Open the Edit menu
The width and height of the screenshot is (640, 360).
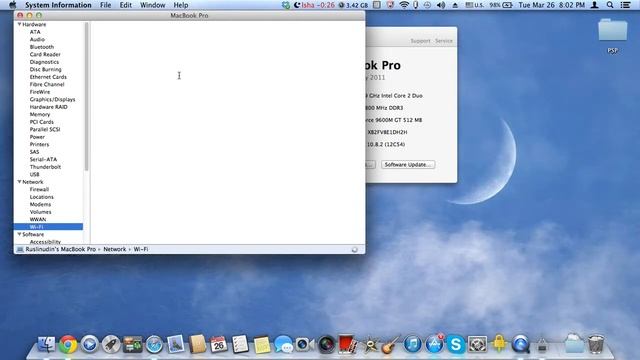(x=126, y=5)
